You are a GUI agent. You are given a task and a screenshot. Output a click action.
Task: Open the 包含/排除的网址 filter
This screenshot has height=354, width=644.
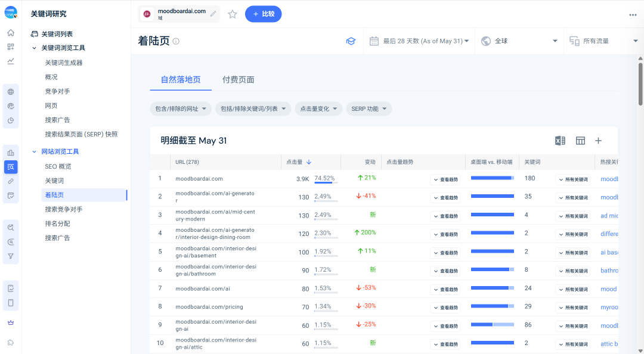(x=181, y=109)
